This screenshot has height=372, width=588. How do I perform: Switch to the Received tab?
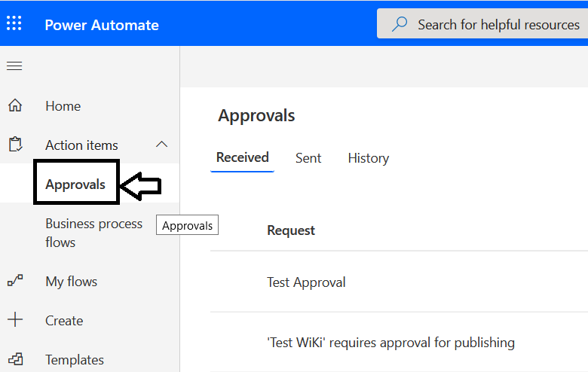point(242,157)
